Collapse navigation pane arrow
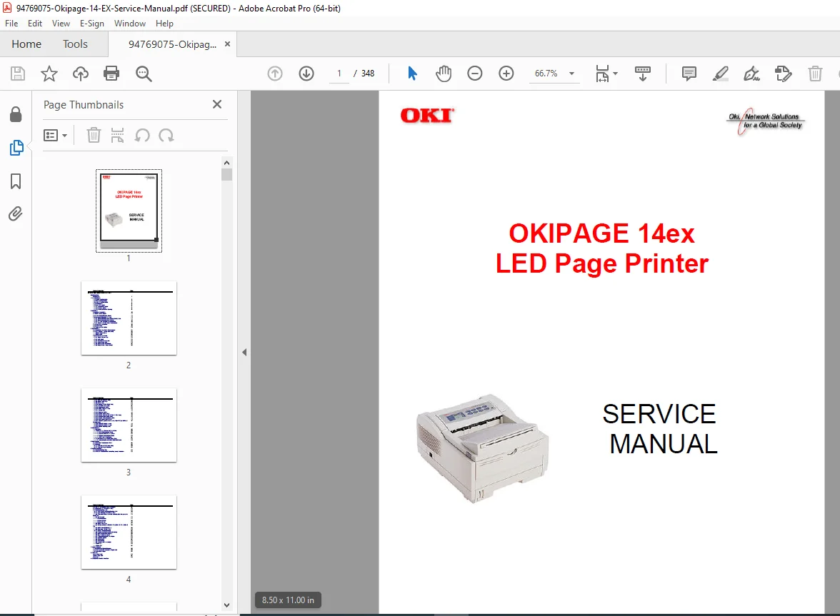 point(244,352)
